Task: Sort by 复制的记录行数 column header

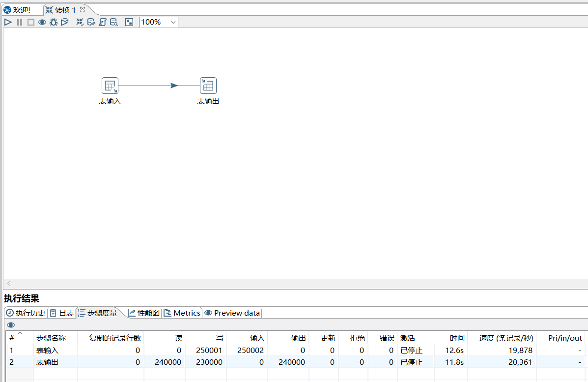Action: (x=111, y=338)
